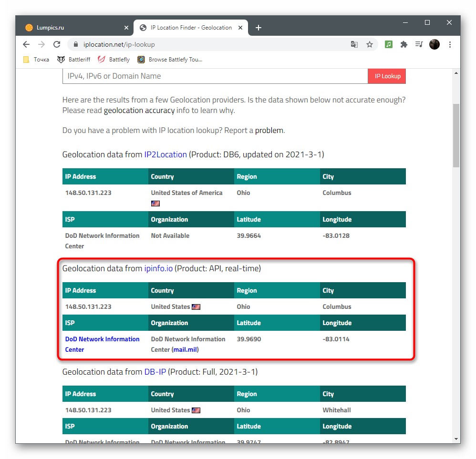Grab the vertical scrollbar thumb
The width and height of the screenshot is (476, 459).
pyautogui.click(x=456, y=135)
